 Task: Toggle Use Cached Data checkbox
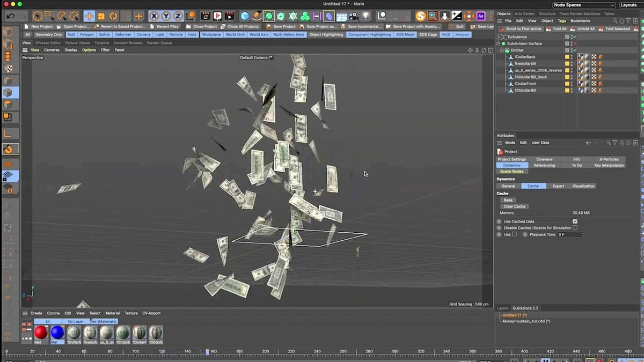(575, 221)
